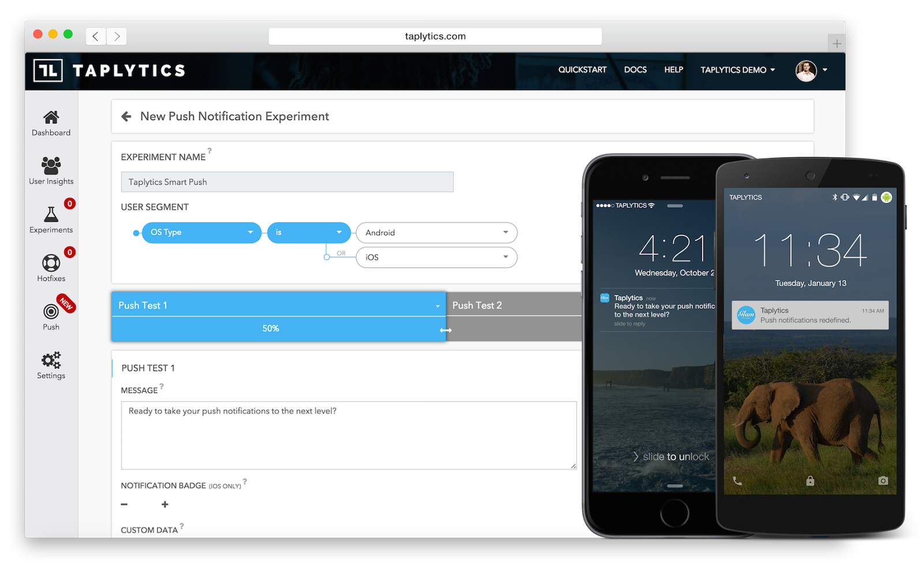The image size is (924, 572).
Task: Click the camera icon on Android phone
Action: point(883,480)
